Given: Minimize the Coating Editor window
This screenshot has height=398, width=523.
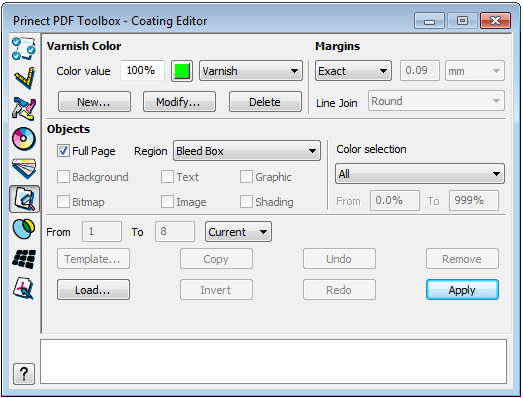Looking at the screenshot, I should coord(429,21).
